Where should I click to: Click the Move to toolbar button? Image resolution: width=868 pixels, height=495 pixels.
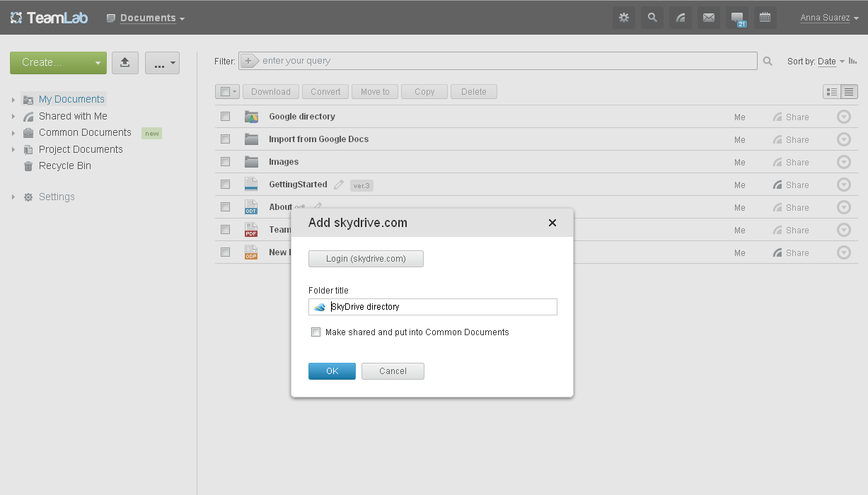tap(375, 92)
